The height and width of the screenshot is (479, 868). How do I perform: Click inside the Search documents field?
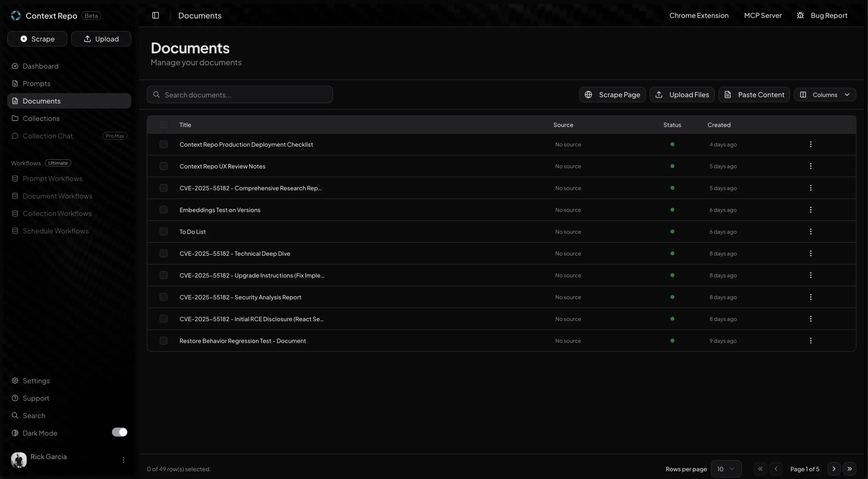click(x=240, y=95)
